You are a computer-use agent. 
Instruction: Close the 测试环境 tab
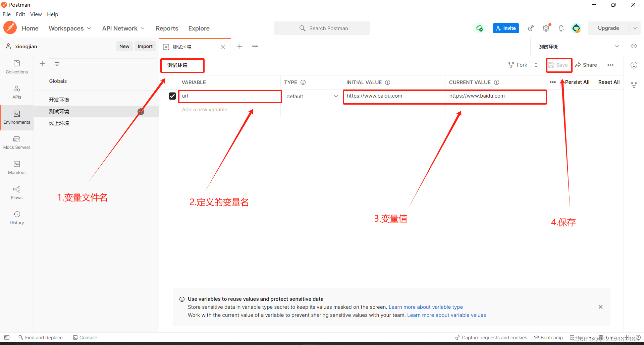[x=223, y=47]
